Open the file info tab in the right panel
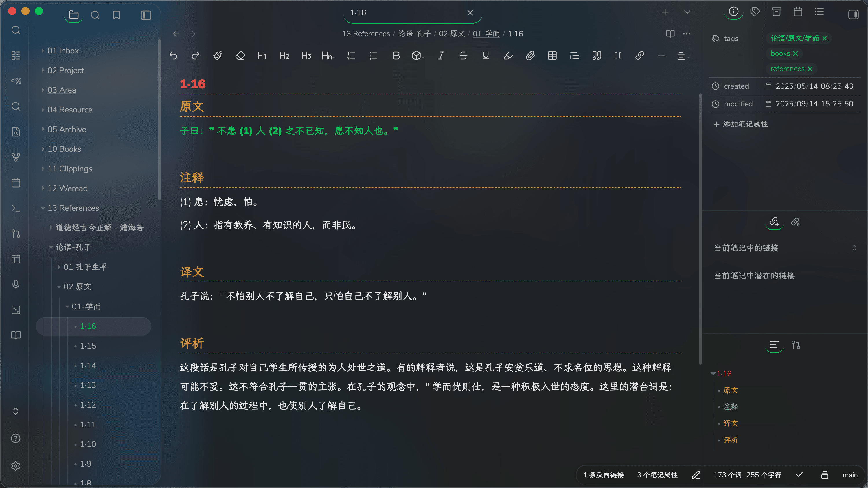This screenshot has width=868, height=488. [x=733, y=12]
